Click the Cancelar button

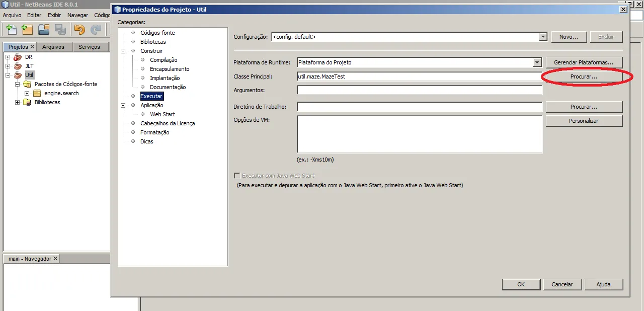click(562, 284)
